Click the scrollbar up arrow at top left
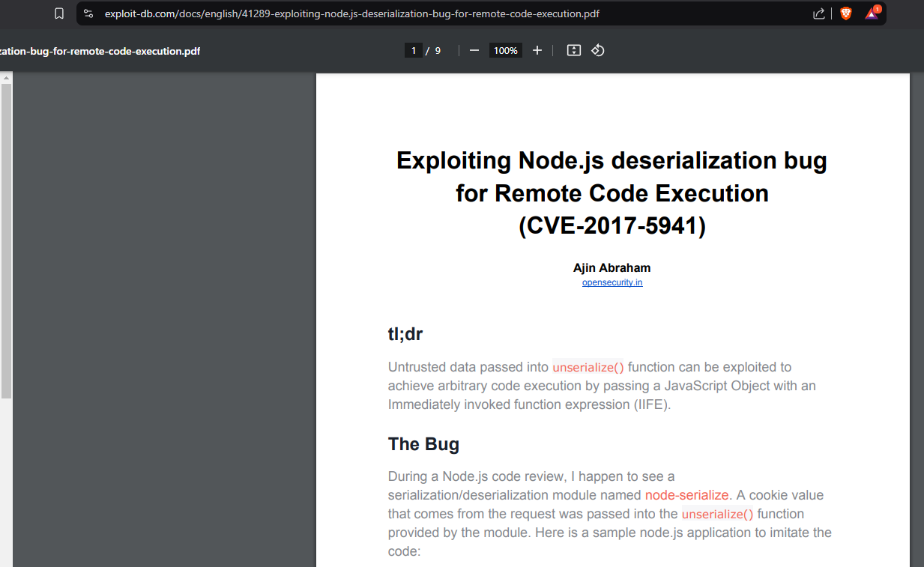 tap(6, 77)
